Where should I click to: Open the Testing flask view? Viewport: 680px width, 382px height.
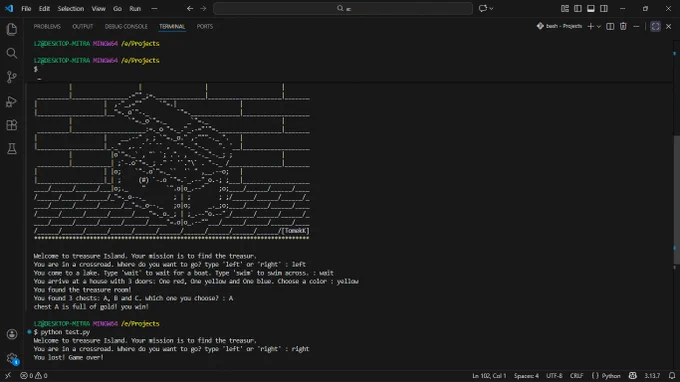point(12,149)
